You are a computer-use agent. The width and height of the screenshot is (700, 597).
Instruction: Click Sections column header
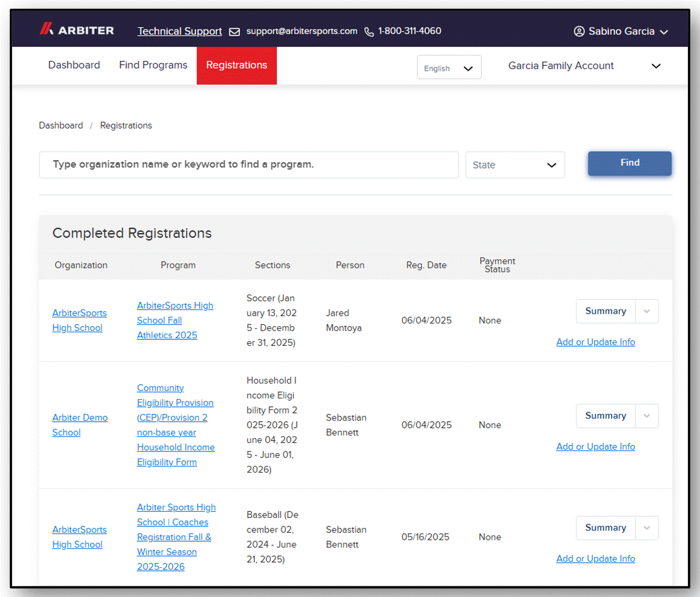tap(272, 265)
